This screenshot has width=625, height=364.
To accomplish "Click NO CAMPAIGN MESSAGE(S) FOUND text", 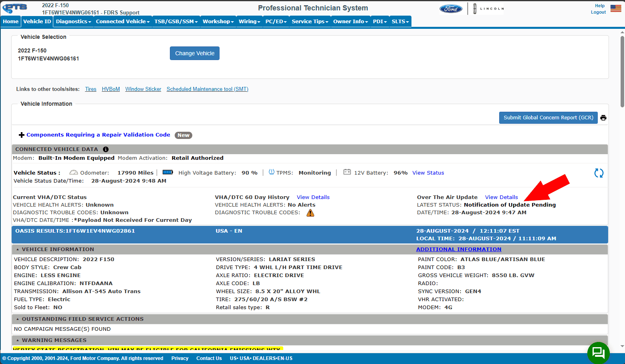I will pos(62,329).
